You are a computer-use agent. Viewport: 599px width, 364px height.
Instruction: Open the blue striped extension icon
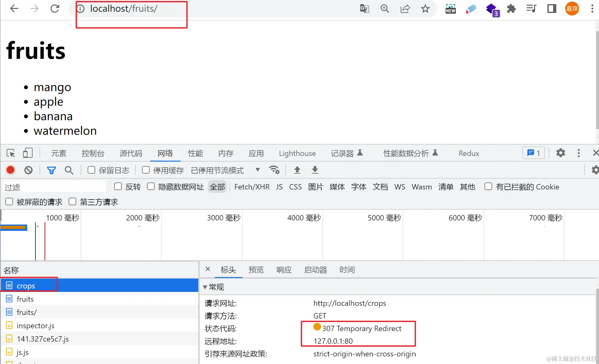471,9
